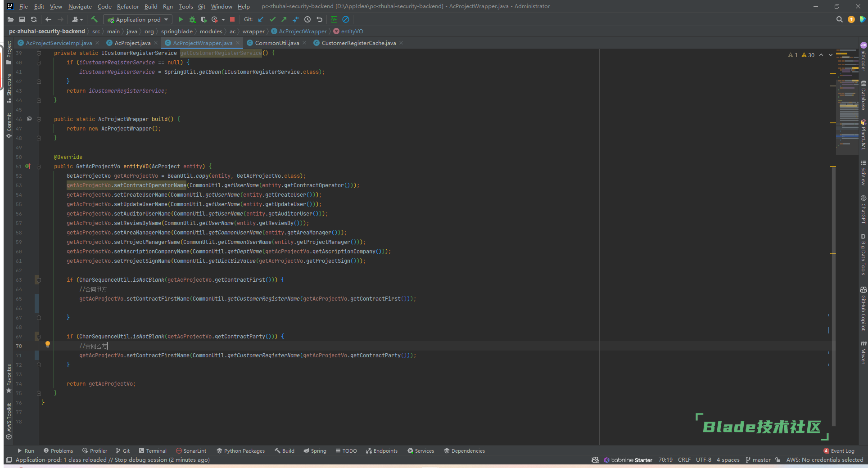This screenshot has width=868, height=468.
Task: Open the Problems tool window
Action: [x=58, y=450]
